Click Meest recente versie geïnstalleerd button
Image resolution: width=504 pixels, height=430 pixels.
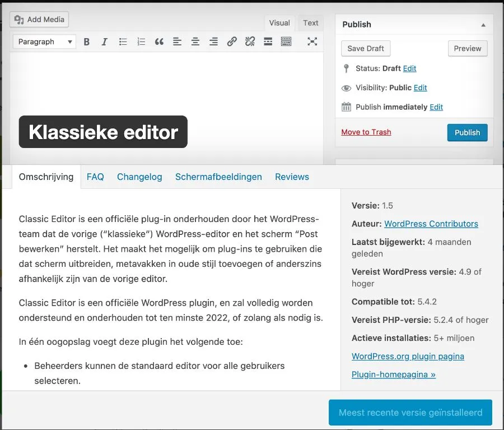[410, 412]
